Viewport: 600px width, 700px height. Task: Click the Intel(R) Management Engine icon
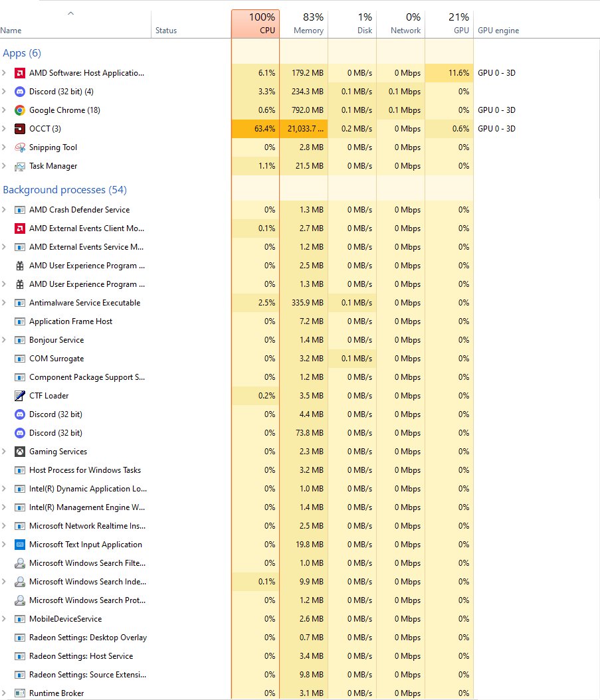click(20, 507)
